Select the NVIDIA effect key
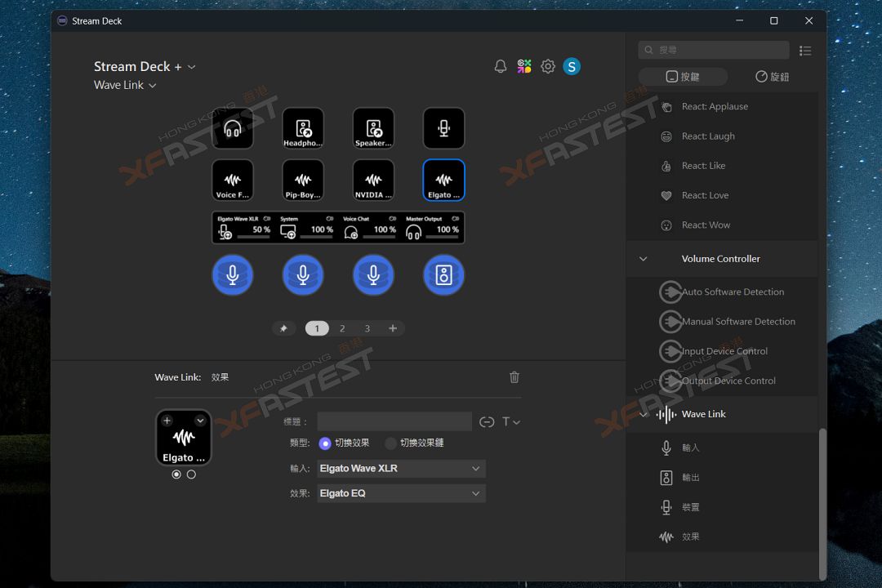The image size is (882, 588). (x=373, y=180)
